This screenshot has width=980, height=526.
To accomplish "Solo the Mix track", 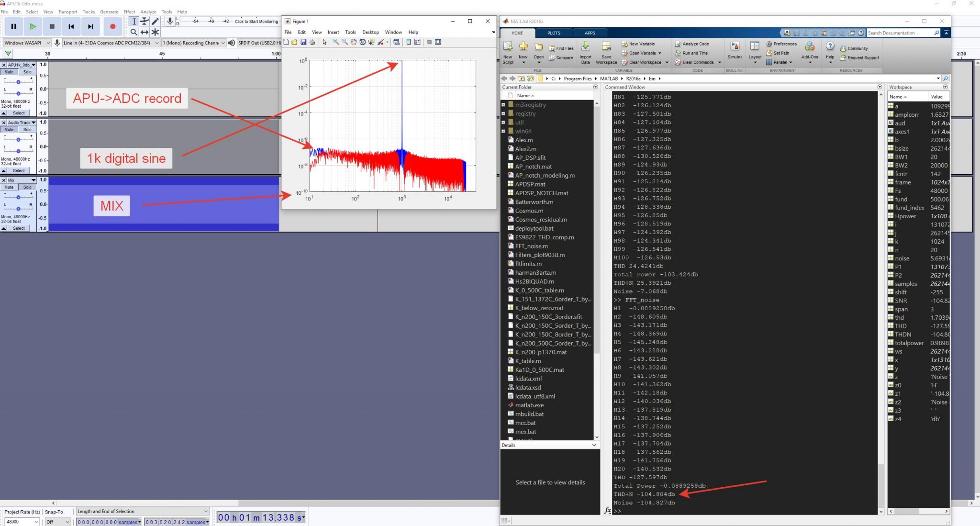I will tap(27, 187).
